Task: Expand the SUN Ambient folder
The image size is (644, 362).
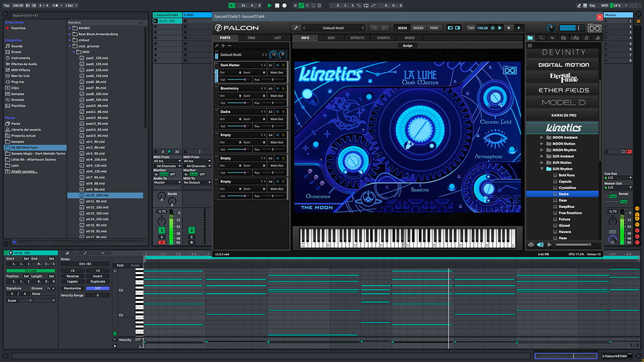Action: [542, 156]
